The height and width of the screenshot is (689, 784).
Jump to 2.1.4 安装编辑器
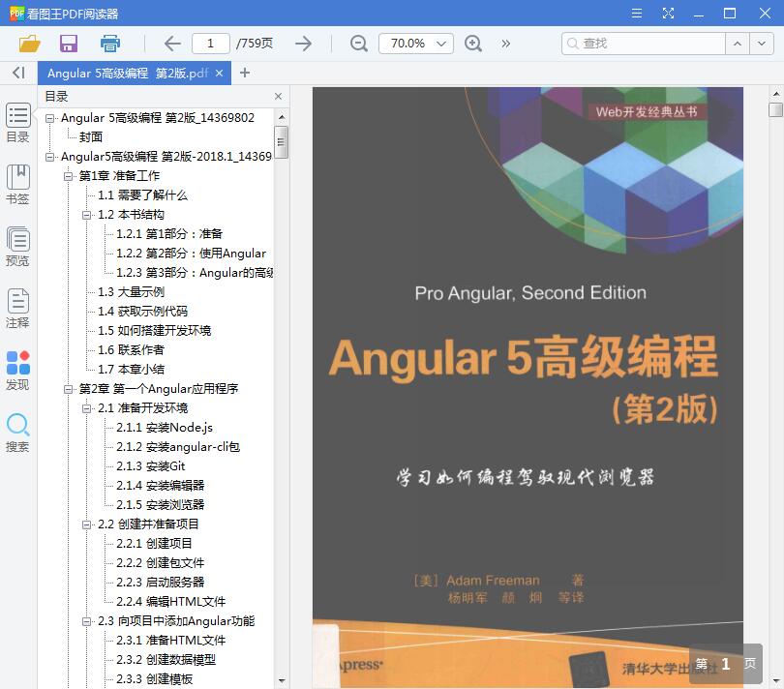click(x=160, y=486)
